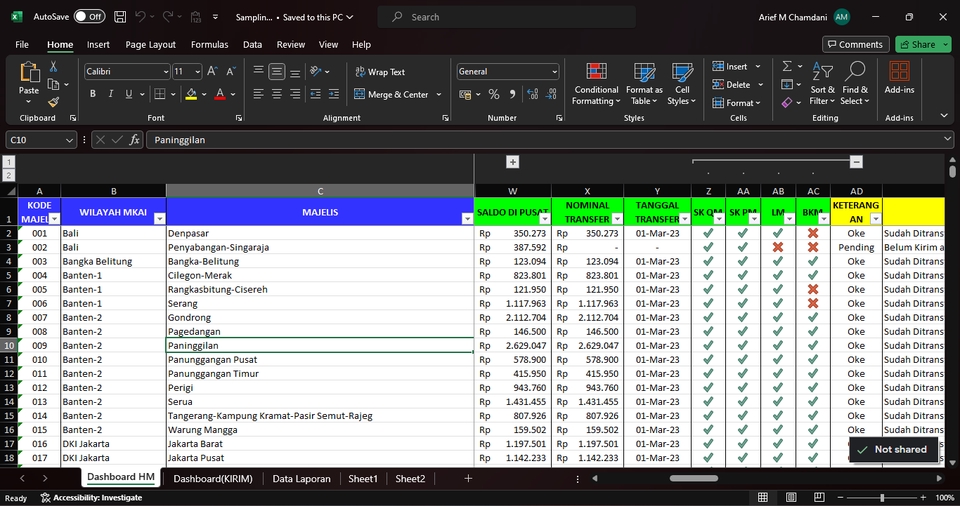Open Conditional Formatting in Styles group

pyautogui.click(x=596, y=83)
